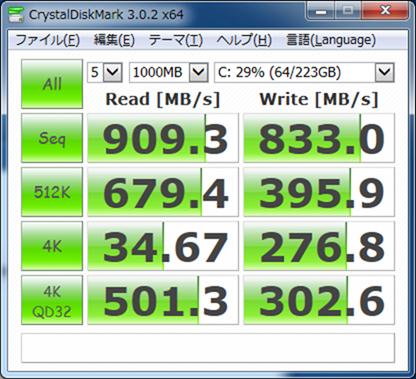This screenshot has height=379, width=416.
Task: Click the 4K QD32 read result 501.3
Action: [163, 300]
